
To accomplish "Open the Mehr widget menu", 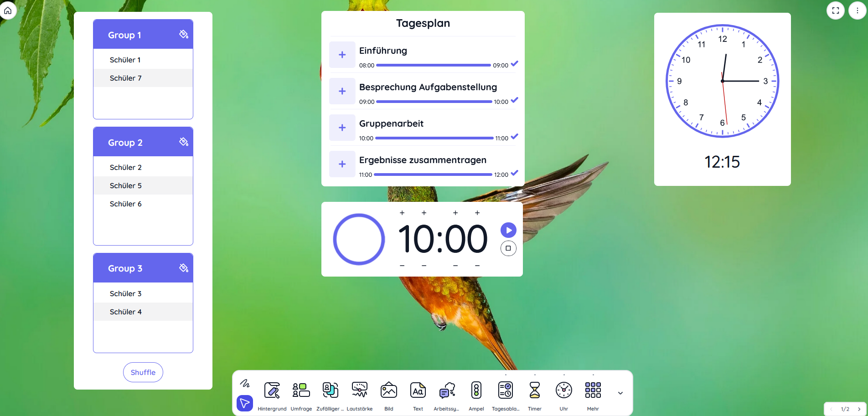I will [x=593, y=390].
